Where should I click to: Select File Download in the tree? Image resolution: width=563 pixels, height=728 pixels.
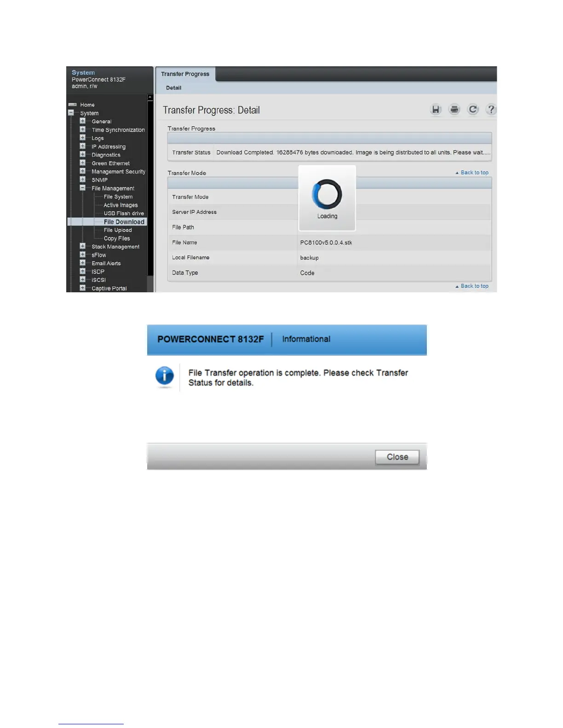tap(124, 222)
